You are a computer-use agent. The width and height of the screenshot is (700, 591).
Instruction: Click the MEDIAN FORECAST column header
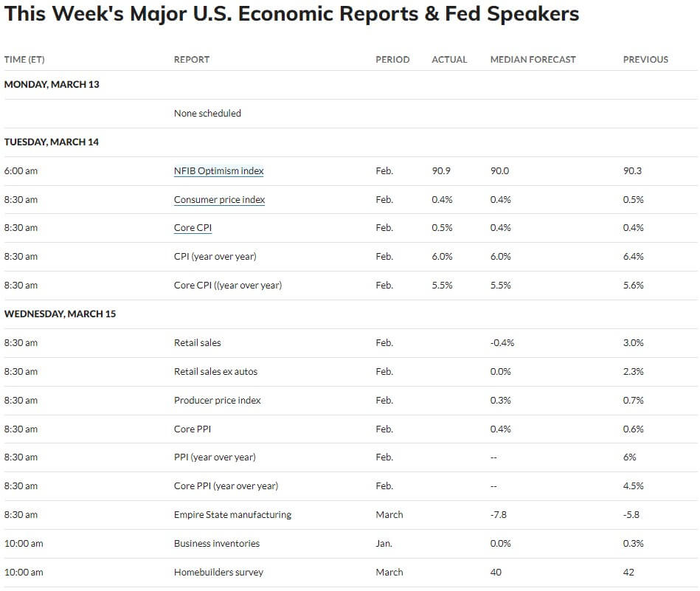[533, 60]
